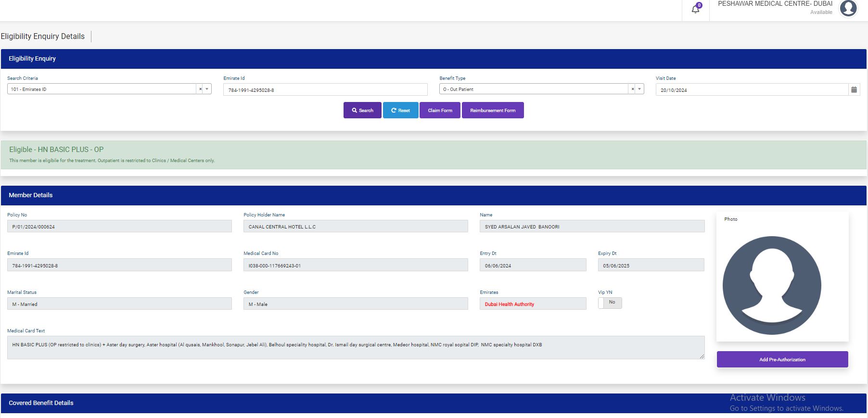Expand the Search Criteria dropdown arrow
Screen dimensions: 868x418
click(x=207, y=89)
